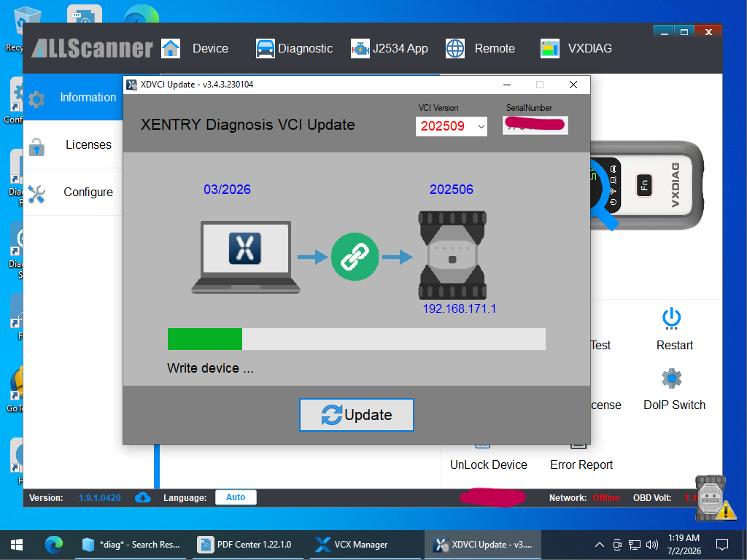Image resolution: width=747 pixels, height=560 pixels.
Task: Click the XDVCI Update title bar icon
Action: 131,85
